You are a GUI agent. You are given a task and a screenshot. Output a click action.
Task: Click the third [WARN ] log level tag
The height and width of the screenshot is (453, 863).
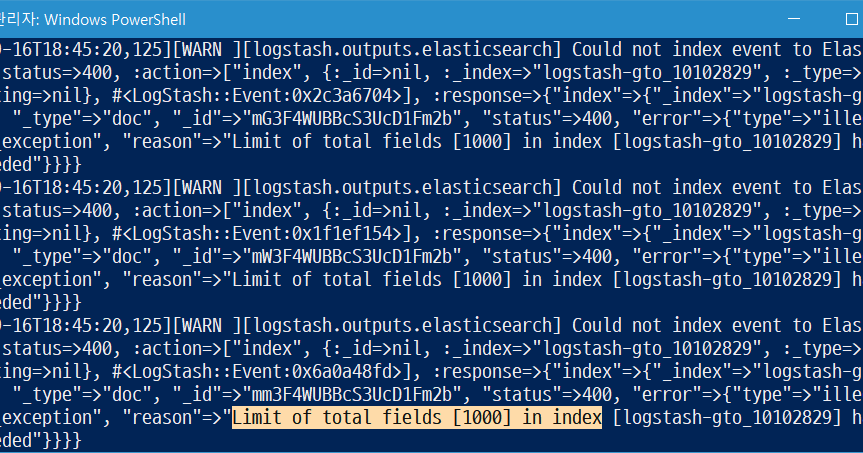point(207,326)
